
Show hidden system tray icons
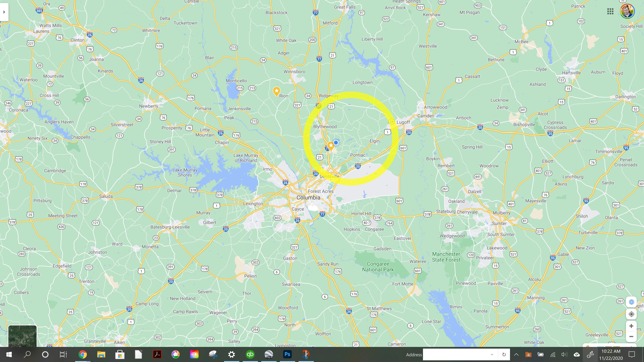tap(516, 354)
